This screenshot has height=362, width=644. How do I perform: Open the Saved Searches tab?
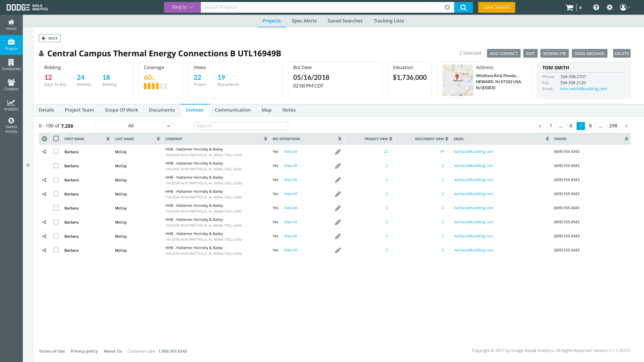tap(345, 21)
